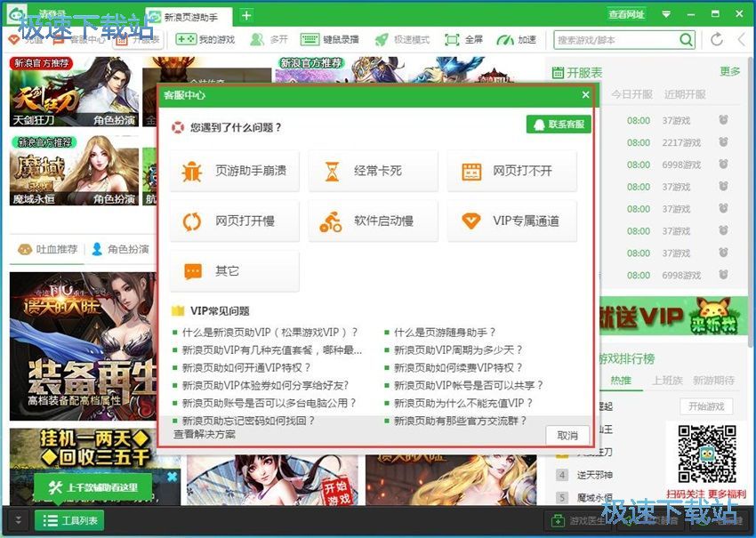The image size is (756, 538).
Task: Set alarm for first 6998游戏 row
Action: [x=723, y=165]
